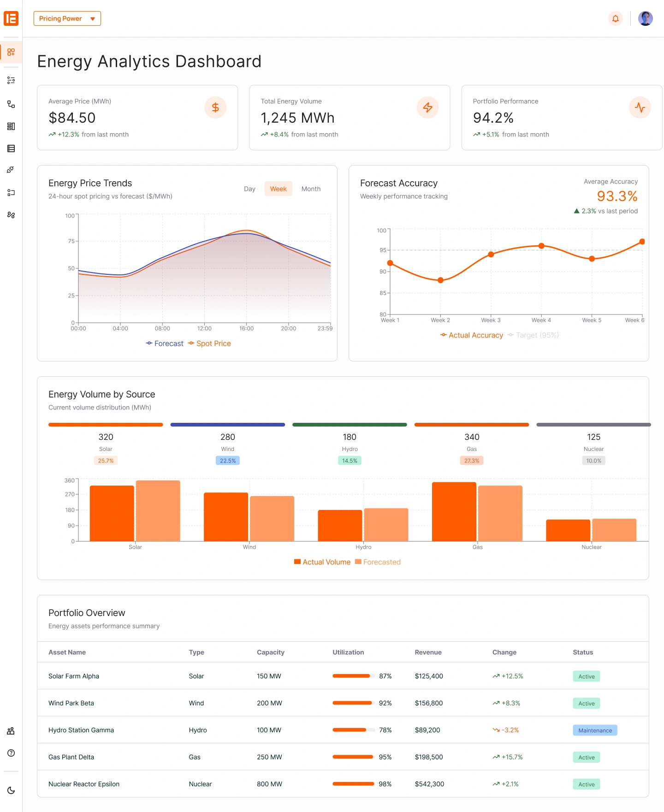Toggle dark mode moon icon
Screen dimensions: 664x812
click(x=11, y=790)
